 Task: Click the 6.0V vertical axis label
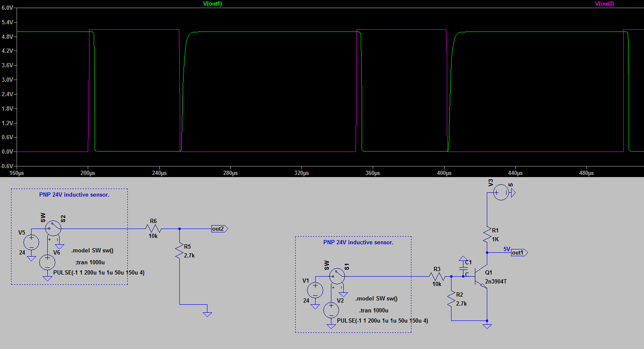click(x=7, y=8)
